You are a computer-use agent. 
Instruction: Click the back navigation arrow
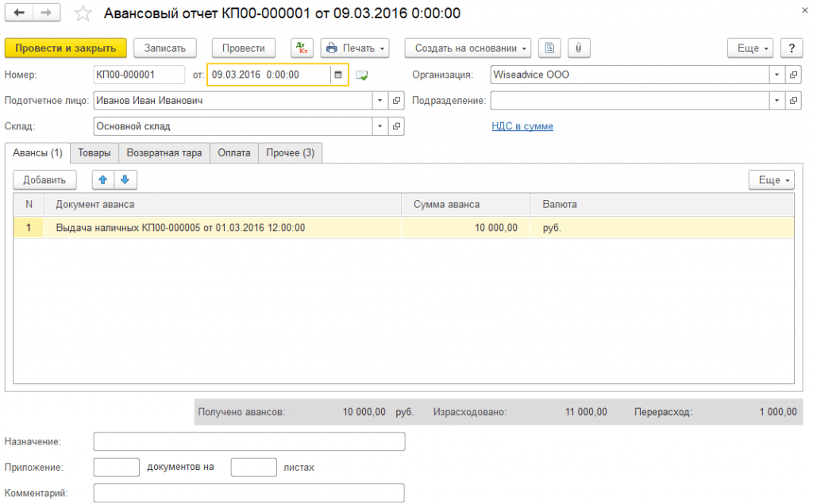tap(19, 13)
